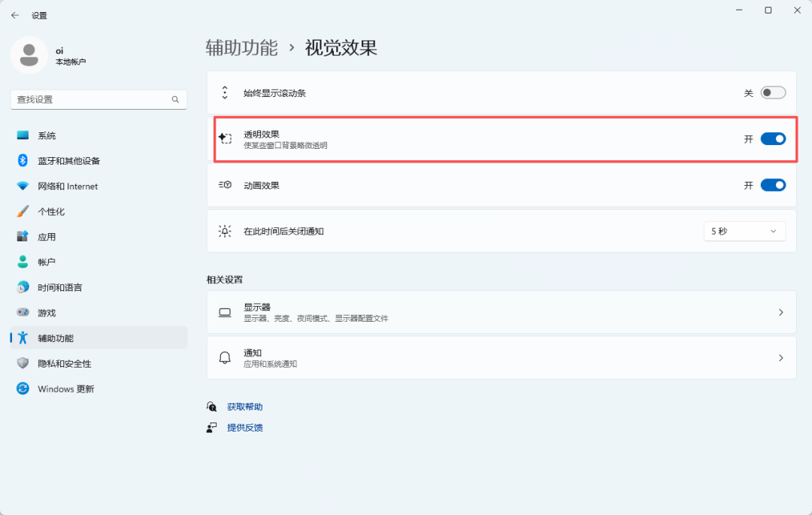Click the bell icon beside 通知
This screenshot has width=812, height=515.
[225, 358]
